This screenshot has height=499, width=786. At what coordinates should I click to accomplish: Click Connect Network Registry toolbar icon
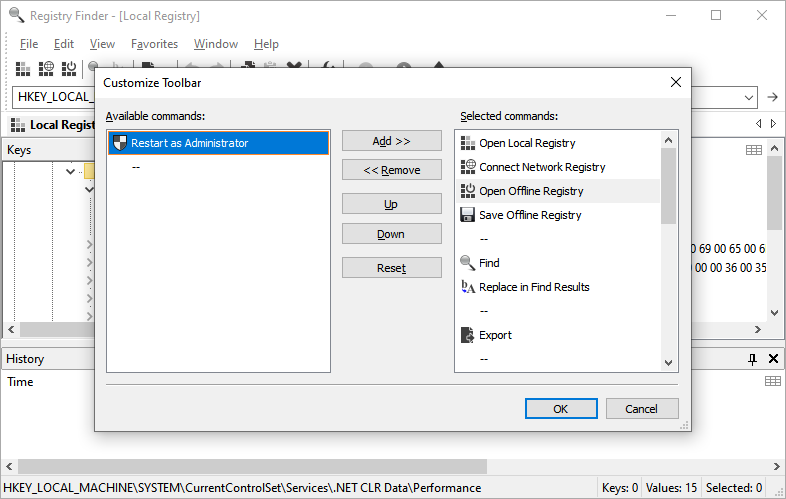[46, 68]
